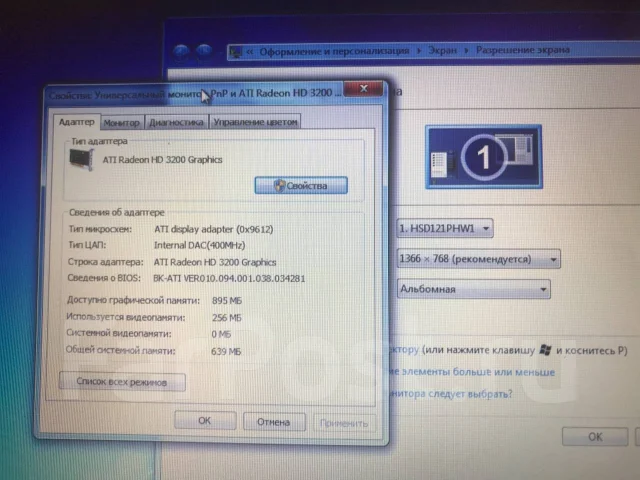
Task: Open the 1366 × 768 resolution dropdown
Action: [x=478, y=259]
